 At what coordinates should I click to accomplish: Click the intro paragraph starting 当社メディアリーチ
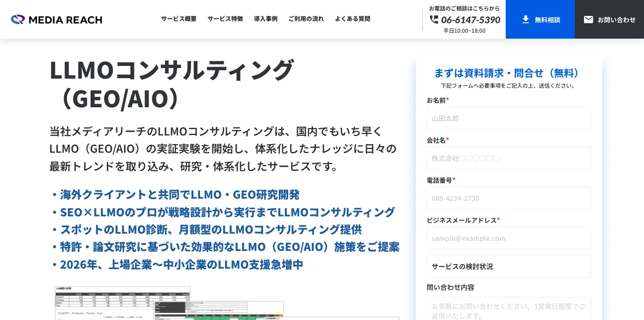(x=223, y=149)
